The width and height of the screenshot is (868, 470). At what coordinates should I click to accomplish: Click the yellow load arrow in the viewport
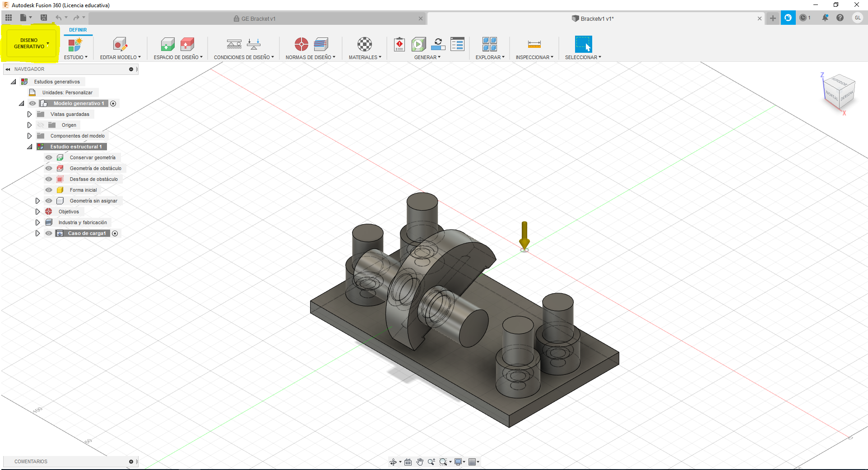[x=524, y=235]
